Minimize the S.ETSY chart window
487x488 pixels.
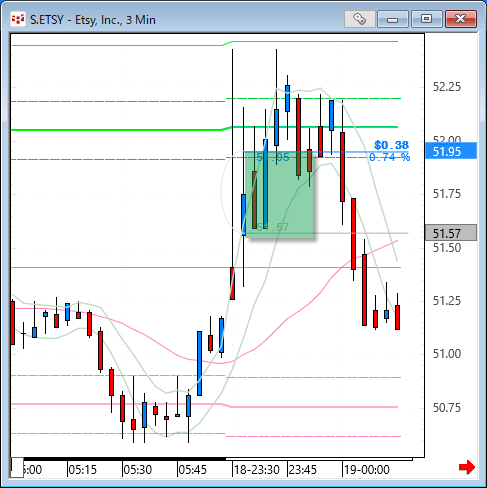click(393, 19)
